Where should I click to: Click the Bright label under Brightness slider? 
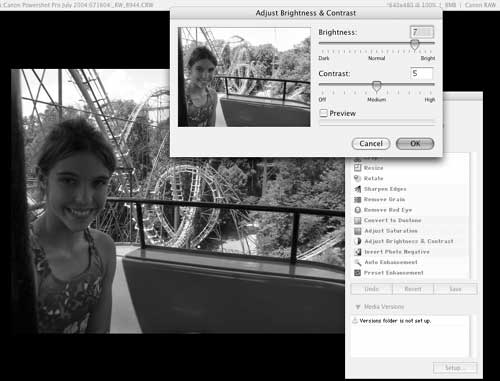(428, 58)
